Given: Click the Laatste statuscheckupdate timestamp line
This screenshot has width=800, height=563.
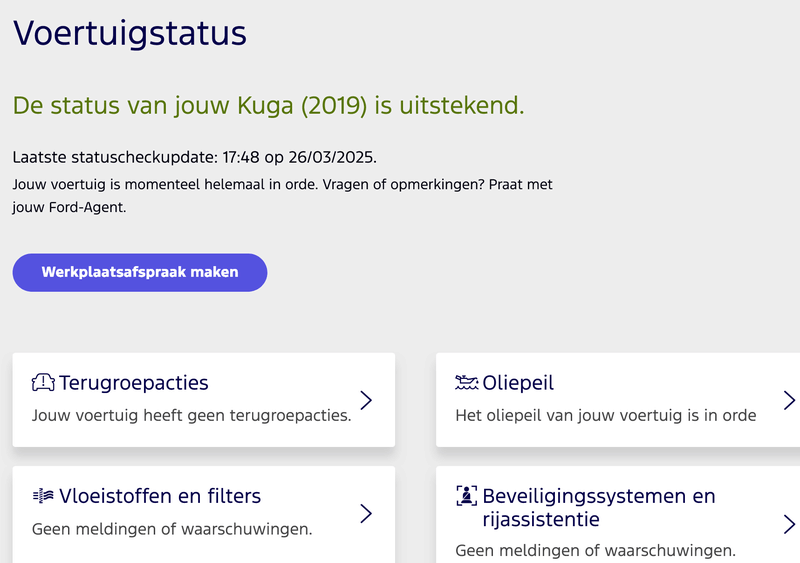Looking at the screenshot, I should [x=195, y=158].
